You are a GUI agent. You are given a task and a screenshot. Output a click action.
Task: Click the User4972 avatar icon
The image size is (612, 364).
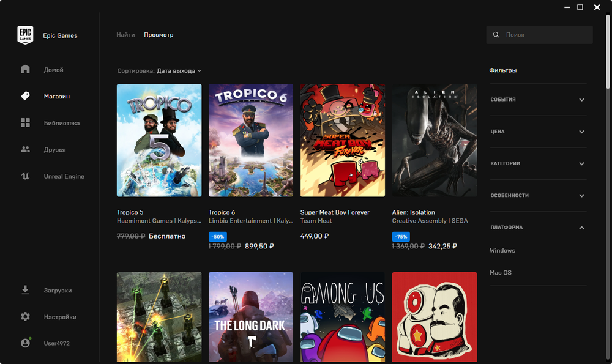click(x=25, y=343)
